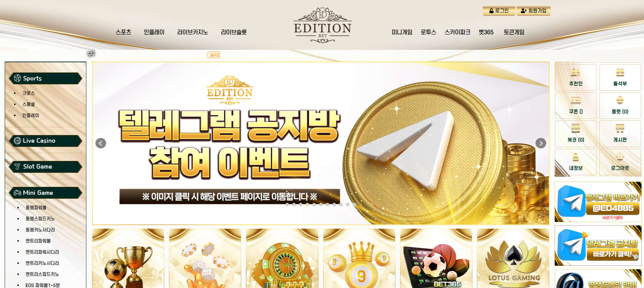Open the 라이브카지노 top menu item
The height and width of the screenshot is (288, 644).
coord(192,32)
